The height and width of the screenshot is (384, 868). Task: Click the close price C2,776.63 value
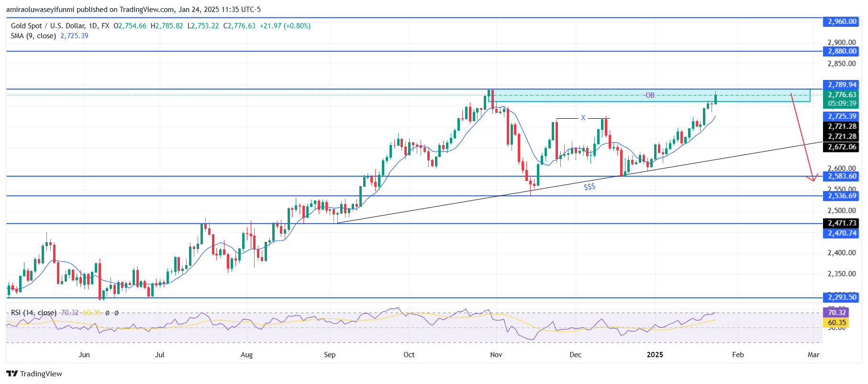[239, 26]
